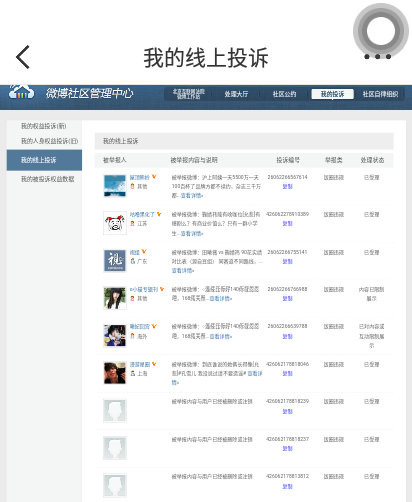412x502 pixels.
Task: Click 复制 in the 江苏 user's row
Action: [287, 223]
